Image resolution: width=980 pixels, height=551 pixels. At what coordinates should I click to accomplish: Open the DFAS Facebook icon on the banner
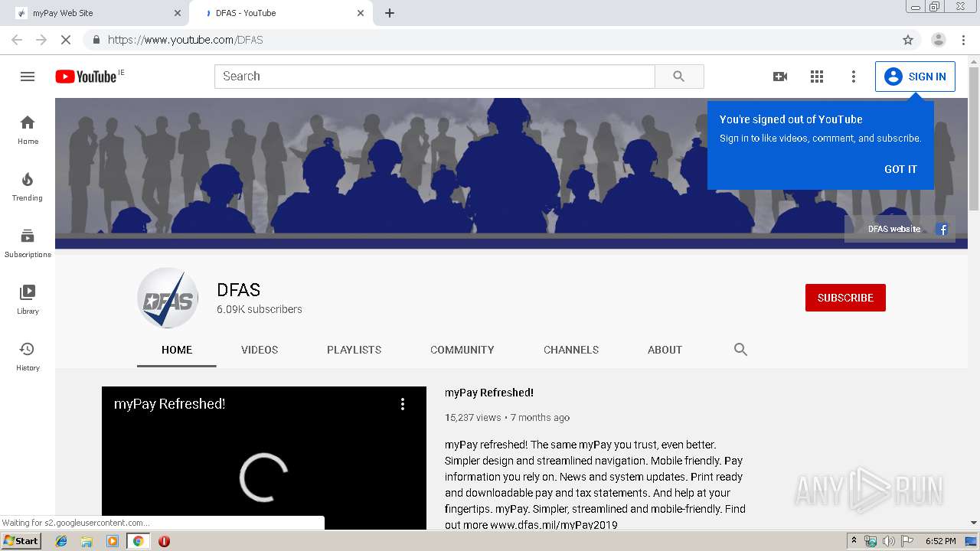click(x=942, y=229)
